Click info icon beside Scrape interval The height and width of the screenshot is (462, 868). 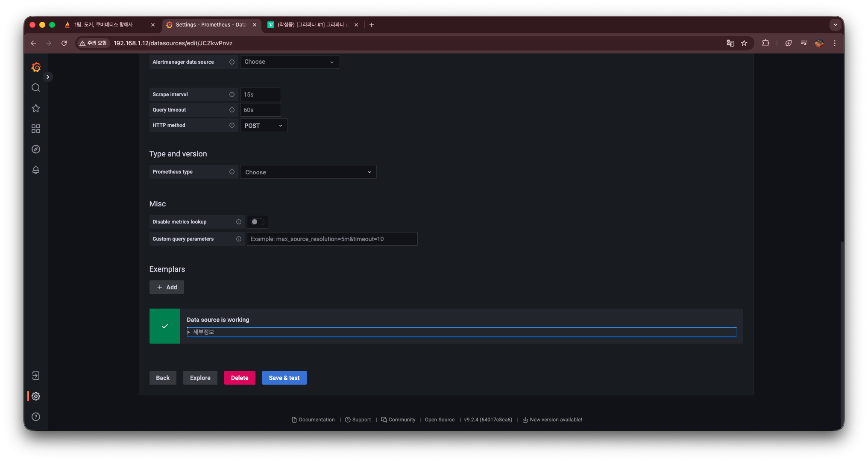(x=232, y=94)
